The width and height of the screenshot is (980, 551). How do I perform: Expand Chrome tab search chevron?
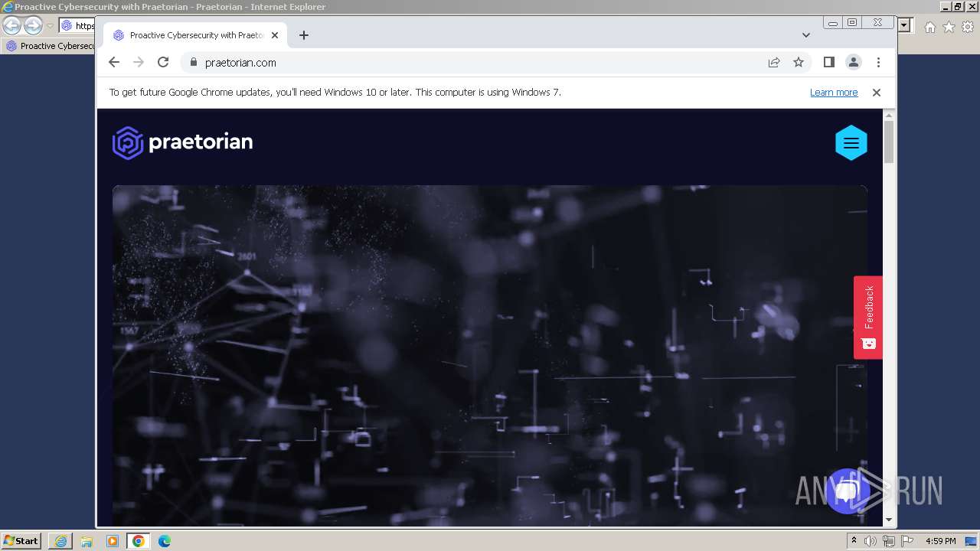(806, 35)
